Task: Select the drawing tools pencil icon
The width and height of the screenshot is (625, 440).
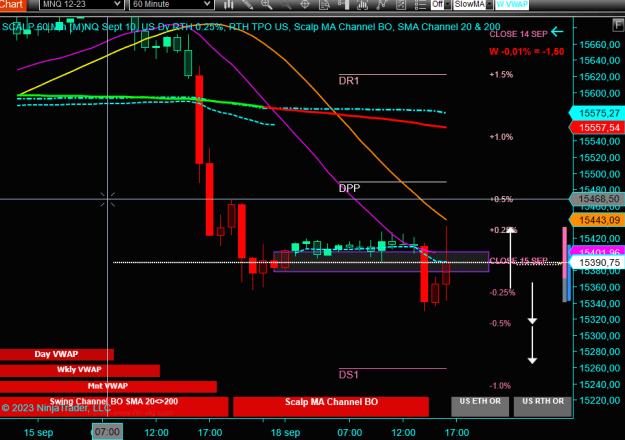Action: coord(248,4)
